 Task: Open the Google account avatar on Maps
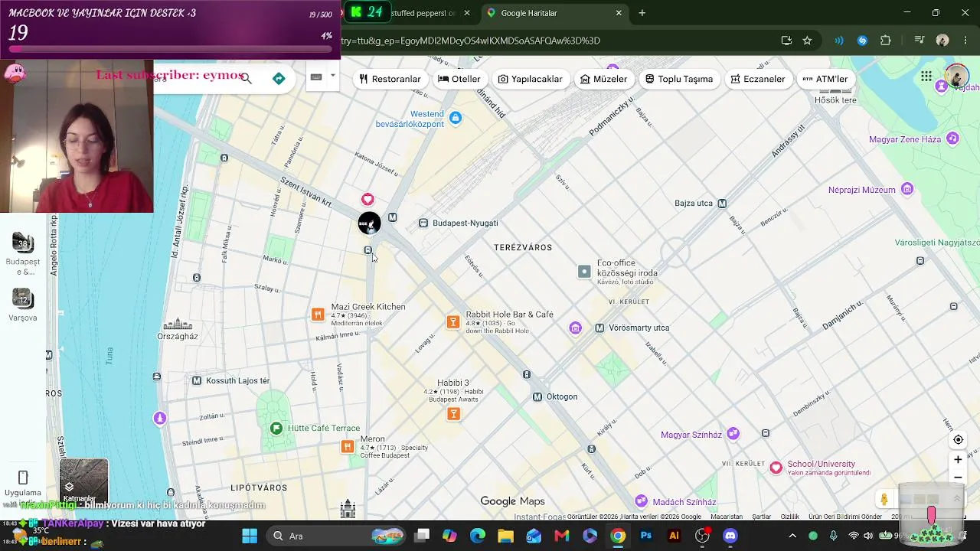(956, 77)
